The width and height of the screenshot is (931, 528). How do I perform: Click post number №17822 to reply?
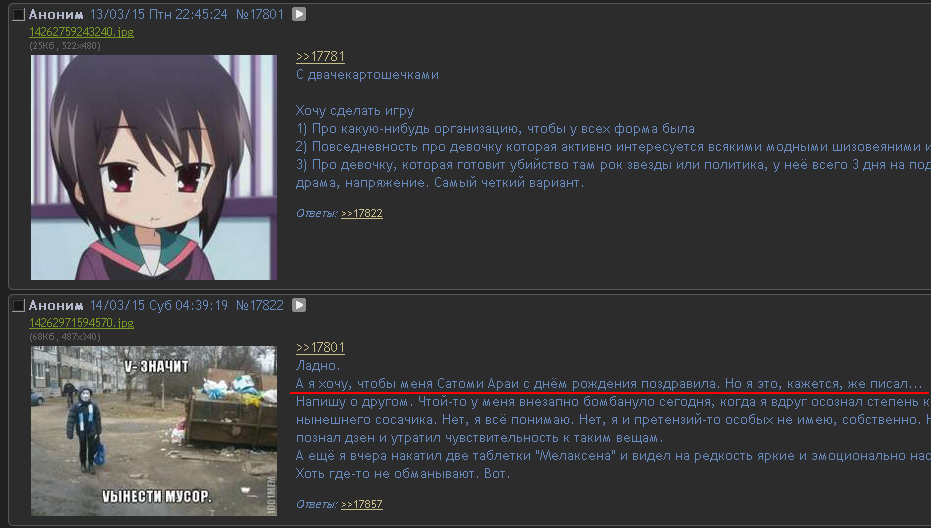(x=260, y=305)
